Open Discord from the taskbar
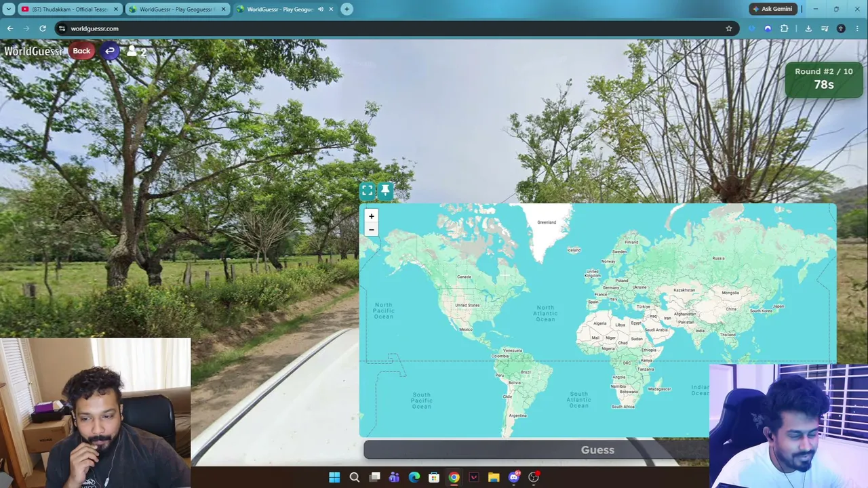Viewport: 868px width, 488px height. point(514,477)
